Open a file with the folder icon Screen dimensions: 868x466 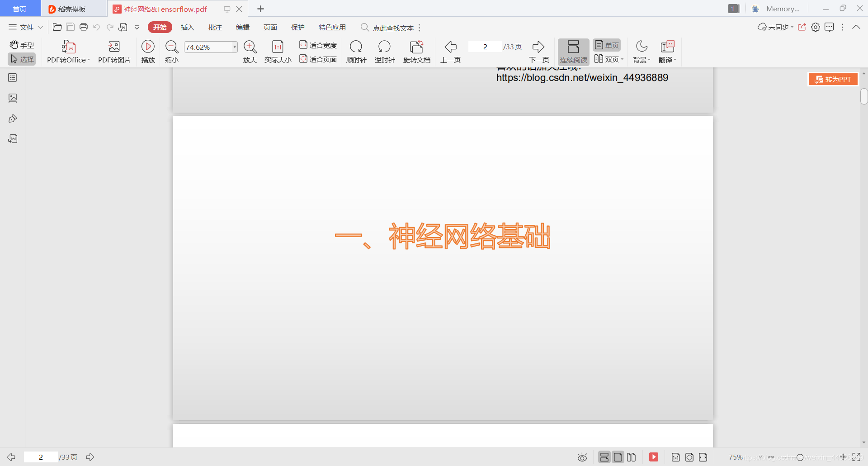(x=57, y=27)
